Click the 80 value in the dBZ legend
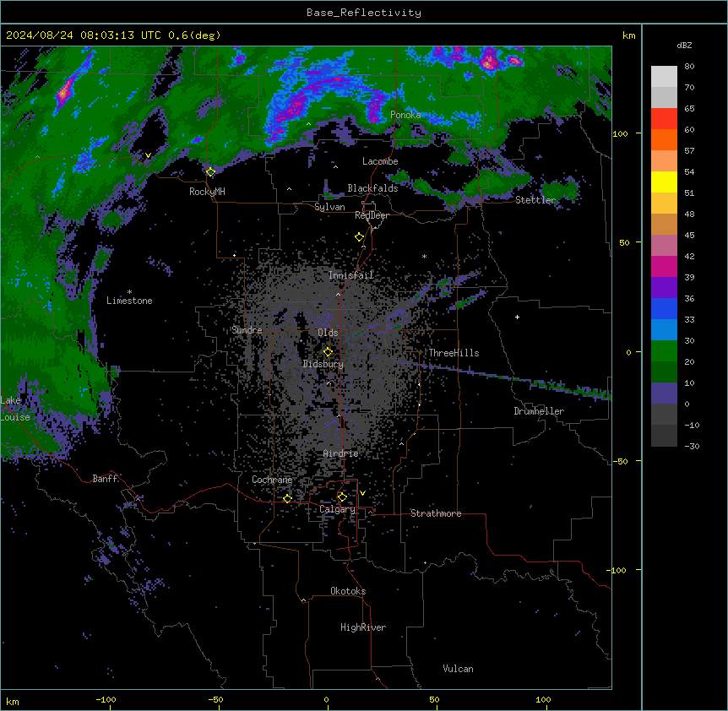Viewport: 728px width, 711px height. [689, 67]
